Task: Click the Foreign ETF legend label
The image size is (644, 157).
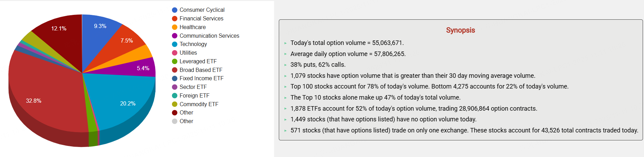Action: 194,95
